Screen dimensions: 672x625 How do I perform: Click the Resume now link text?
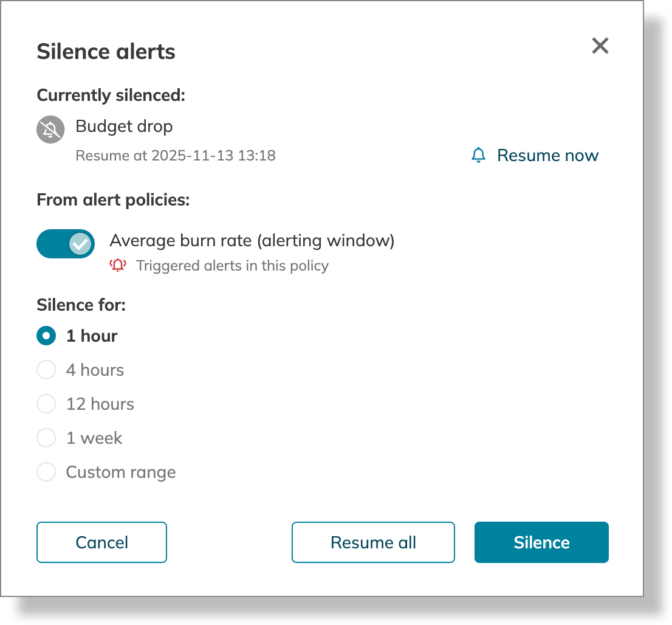pos(547,156)
